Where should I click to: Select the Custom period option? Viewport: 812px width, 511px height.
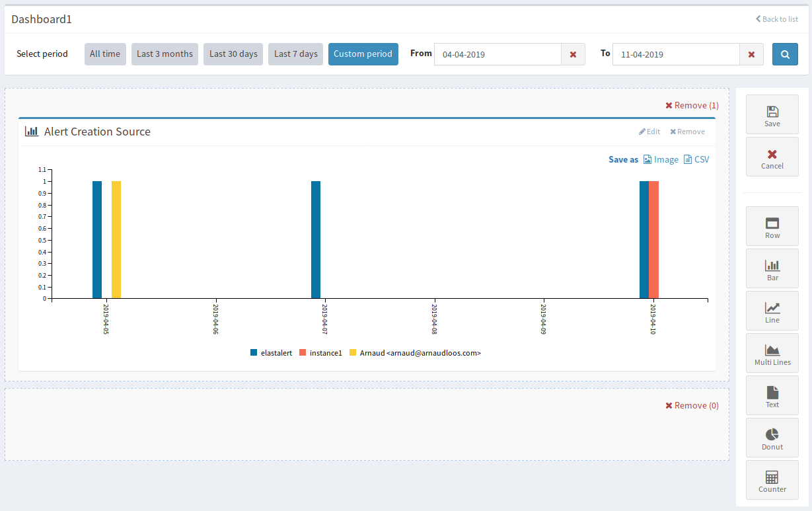(x=363, y=54)
